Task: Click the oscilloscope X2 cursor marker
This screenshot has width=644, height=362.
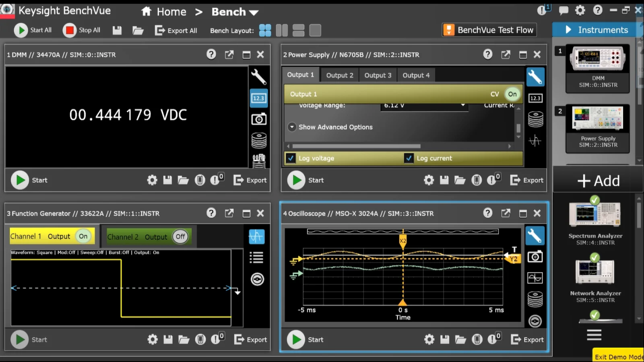Action: pyautogui.click(x=402, y=241)
